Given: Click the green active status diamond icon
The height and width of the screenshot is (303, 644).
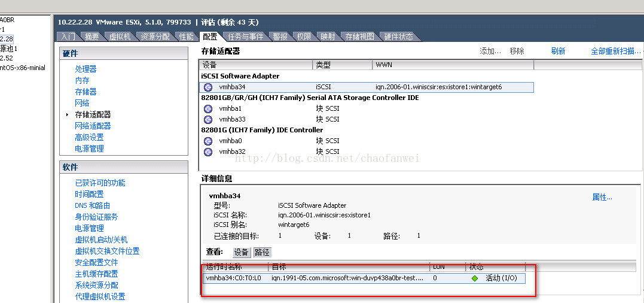Looking at the screenshot, I should point(475,278).
